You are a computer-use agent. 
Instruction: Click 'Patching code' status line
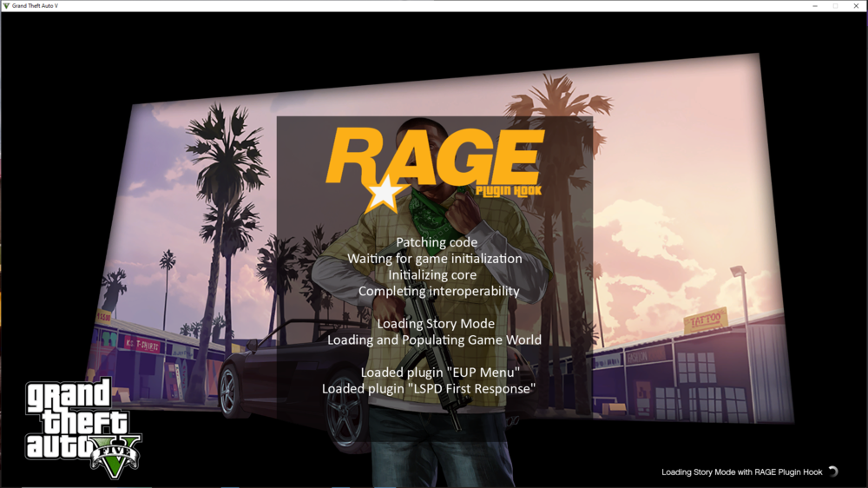point(437,242)
